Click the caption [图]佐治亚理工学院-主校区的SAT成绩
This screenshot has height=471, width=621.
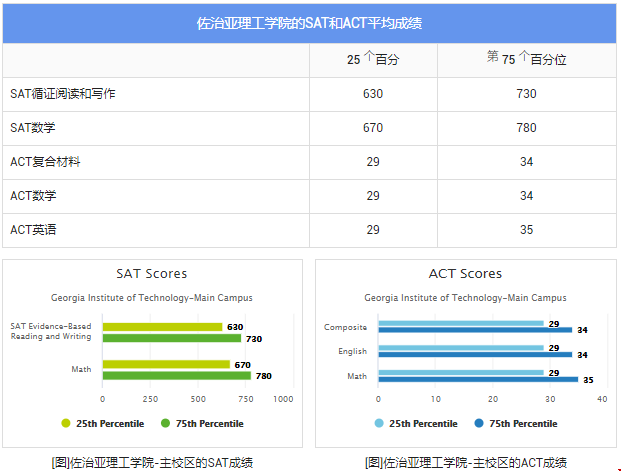point(152,463)
